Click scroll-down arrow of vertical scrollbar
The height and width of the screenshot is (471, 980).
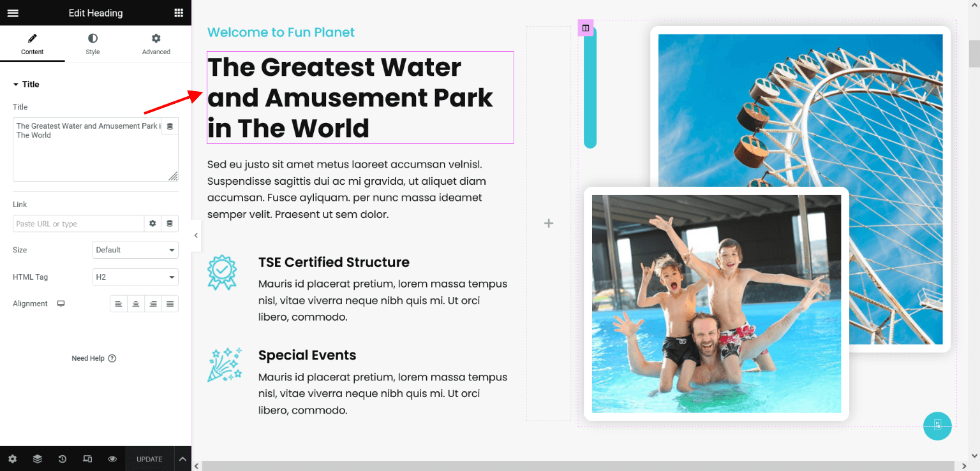974,455
